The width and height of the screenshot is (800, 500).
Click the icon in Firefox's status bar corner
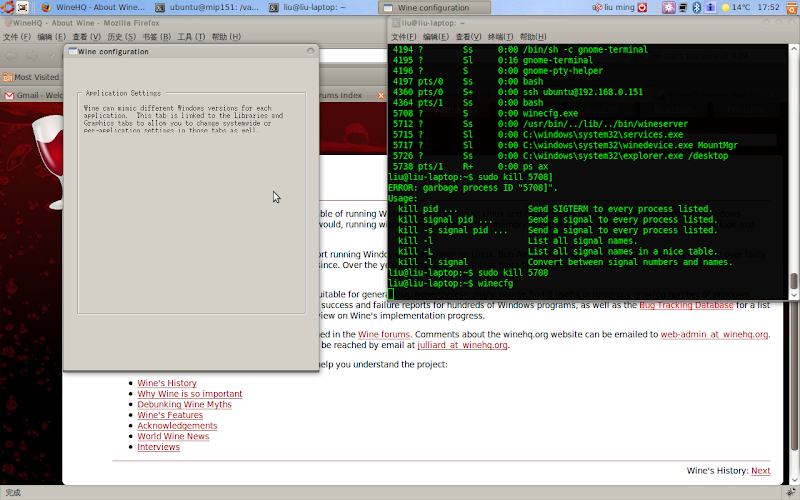click(791, 493)
